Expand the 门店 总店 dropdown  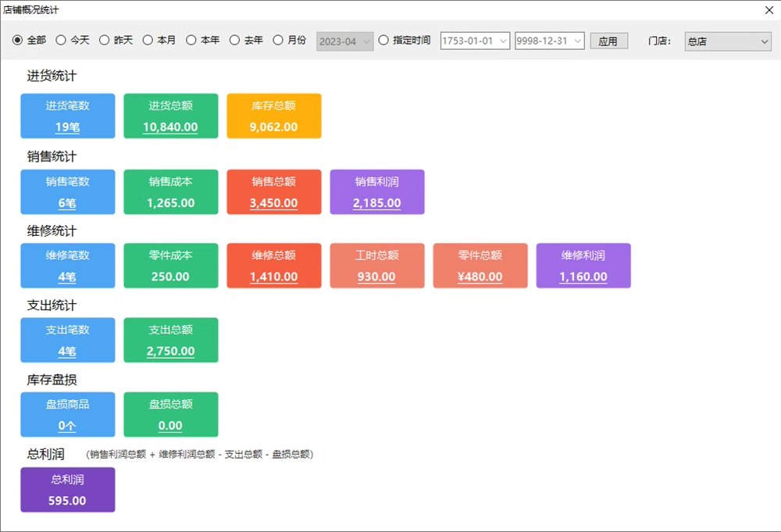(x=728, y=41)
